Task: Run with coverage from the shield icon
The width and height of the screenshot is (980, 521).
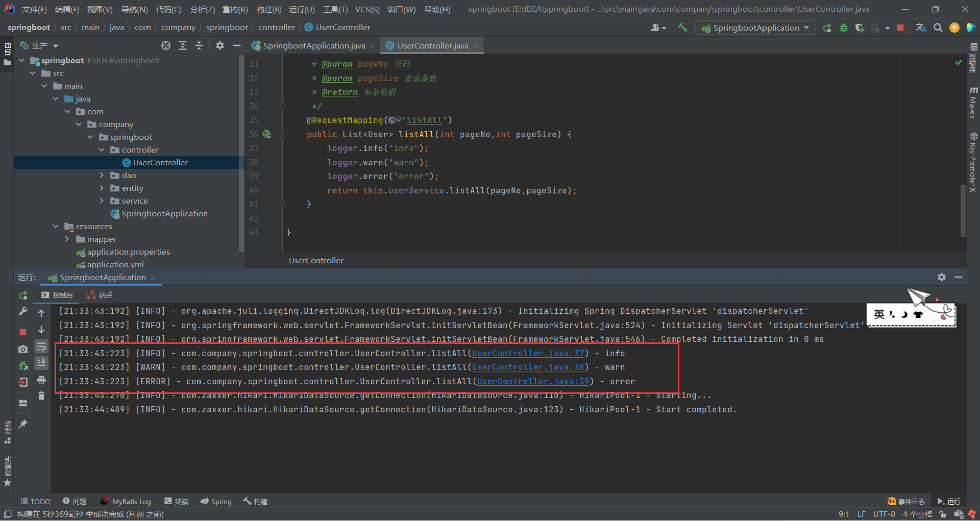Action: [860, 28]
